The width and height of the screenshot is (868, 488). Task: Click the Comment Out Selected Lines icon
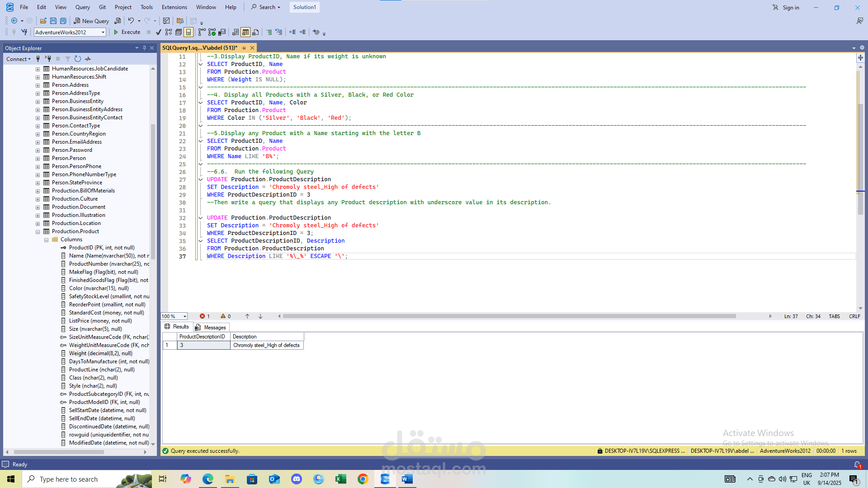tap(269, 32)
